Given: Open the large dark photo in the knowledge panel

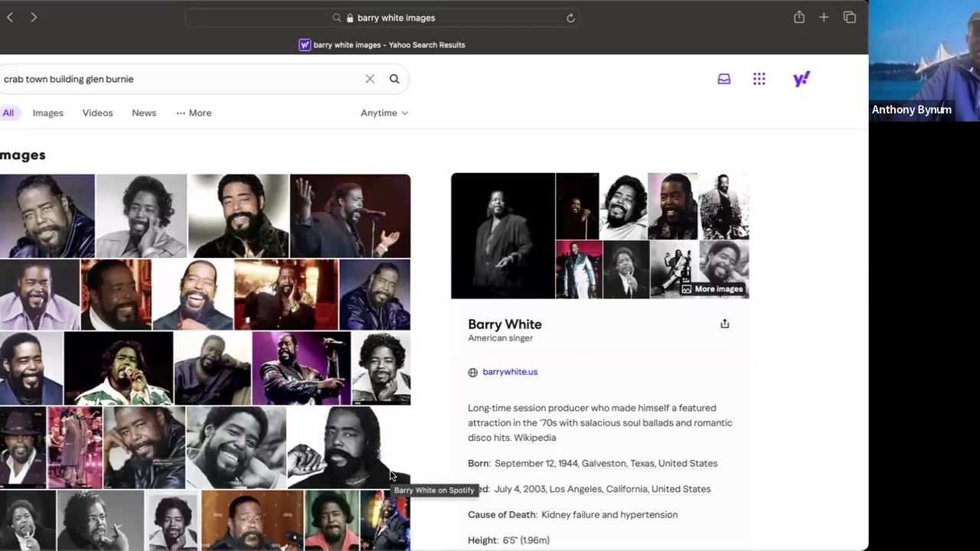Looking at the screenshot, I should [503, 236].
